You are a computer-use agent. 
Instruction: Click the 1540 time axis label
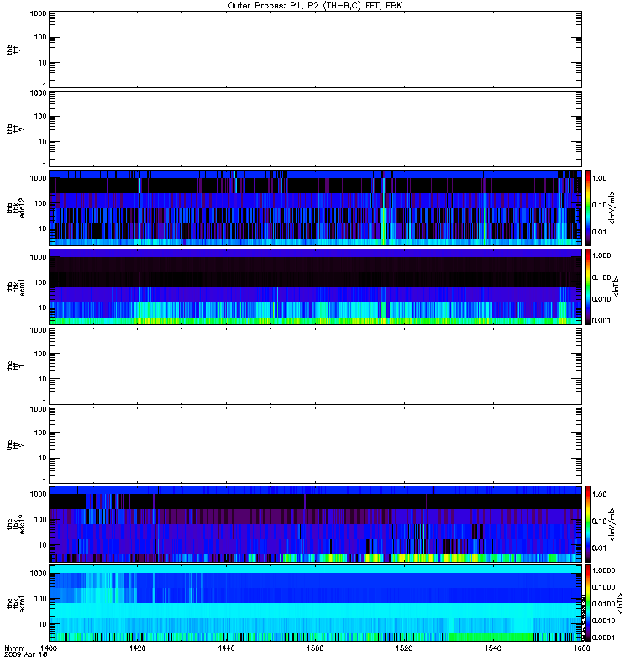(493, 648)
